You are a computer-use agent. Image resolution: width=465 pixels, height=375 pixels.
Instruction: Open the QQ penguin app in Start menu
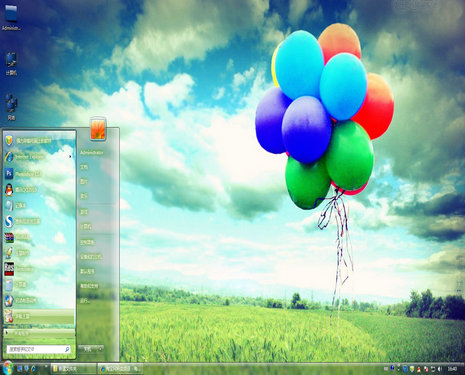23,189
